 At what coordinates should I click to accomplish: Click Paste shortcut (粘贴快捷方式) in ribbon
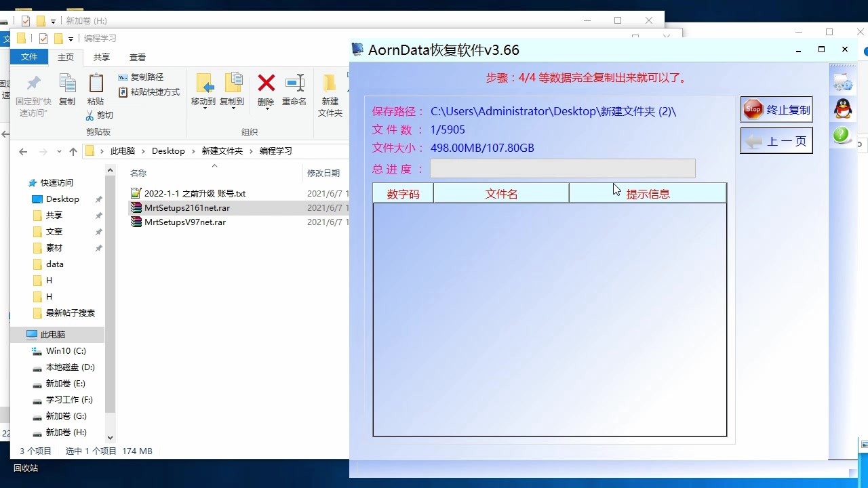[x=149, y=92]
